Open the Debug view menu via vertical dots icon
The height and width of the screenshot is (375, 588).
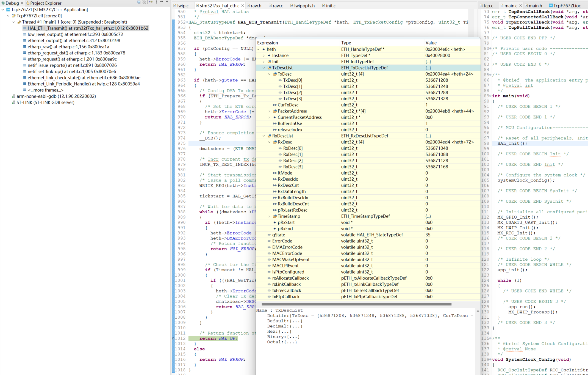point(156,2)
